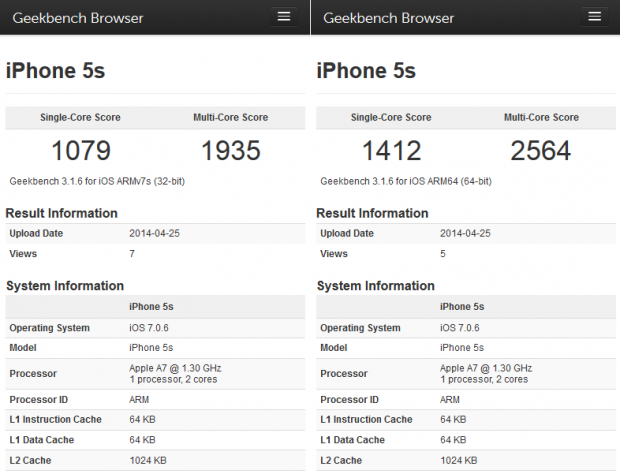
Task: Click the Geekbench Browser title in left pane
Action: pyautogui.click(x=78, y=18)
